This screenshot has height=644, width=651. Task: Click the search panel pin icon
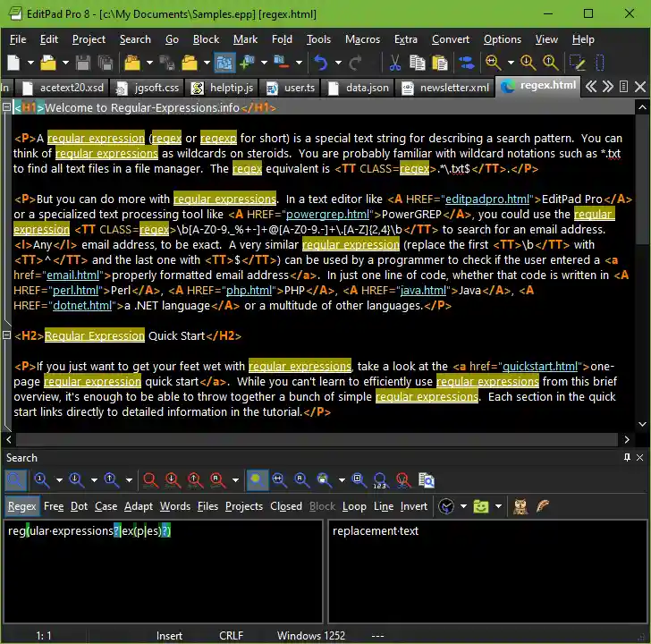[628, 458]
